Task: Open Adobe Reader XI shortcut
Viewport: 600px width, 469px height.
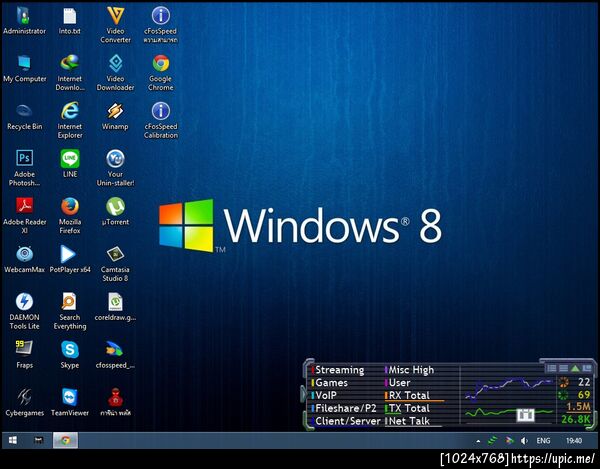Action: click(24, 215)
